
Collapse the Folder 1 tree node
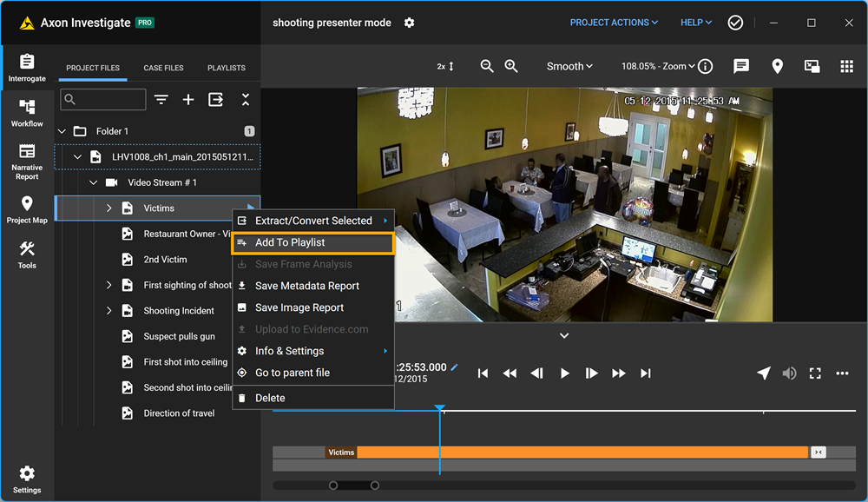[x=62, y=131]
